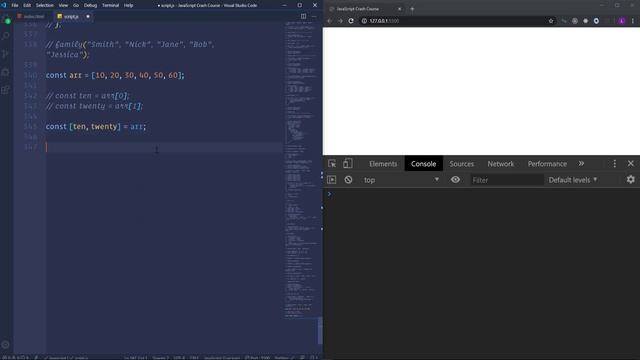
Task: Switch to the Elements tab in DevTools
Action: [x=383, y=164]
